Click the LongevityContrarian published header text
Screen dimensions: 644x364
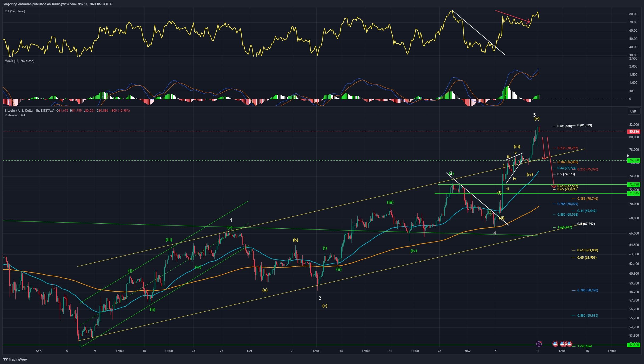(x=57, y=4)
